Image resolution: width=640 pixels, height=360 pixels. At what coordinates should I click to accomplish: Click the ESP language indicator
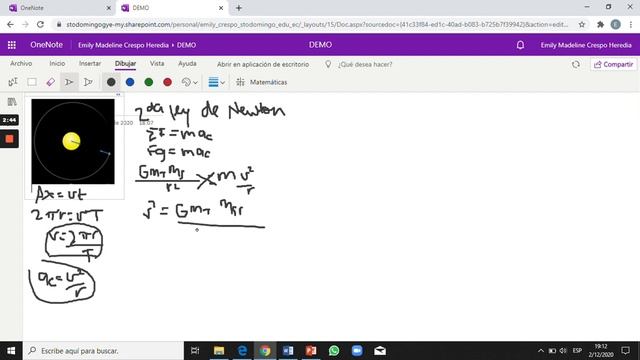pos(577,351)
